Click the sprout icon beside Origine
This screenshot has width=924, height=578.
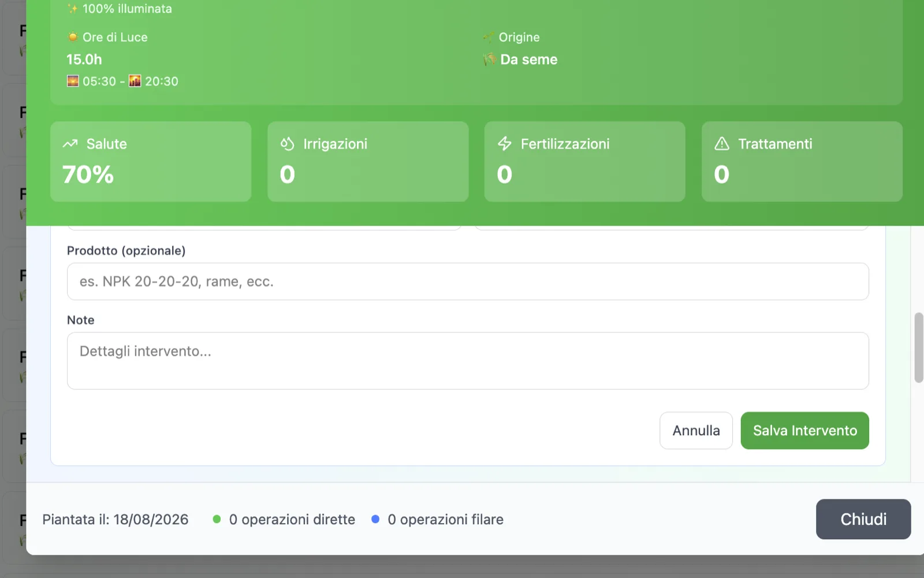489,37
